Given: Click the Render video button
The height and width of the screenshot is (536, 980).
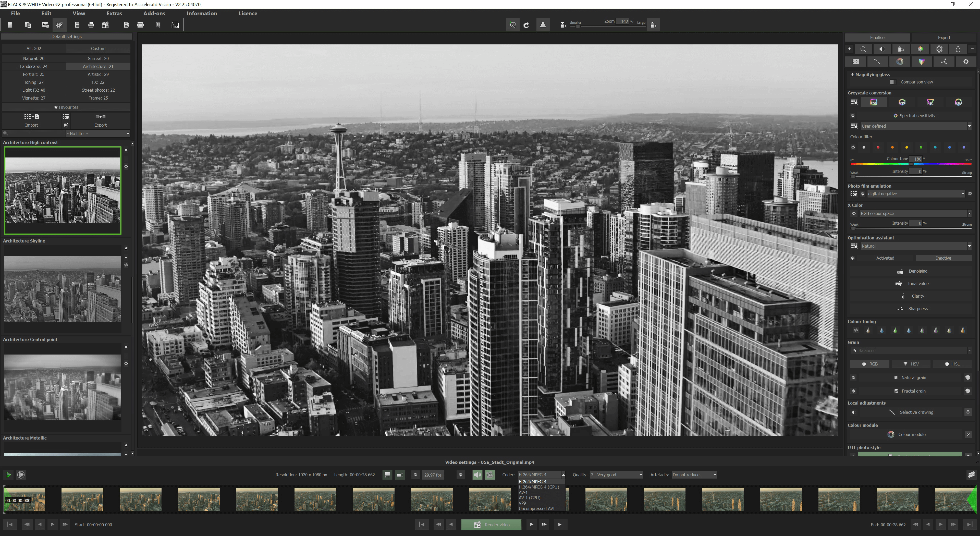Looking at the screenshot, I should pos(491,524).
